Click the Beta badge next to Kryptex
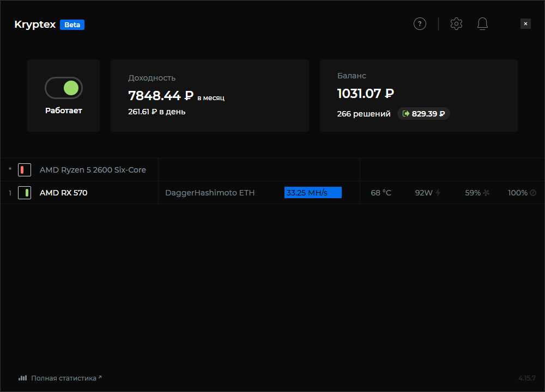 [x=72, y=24]
